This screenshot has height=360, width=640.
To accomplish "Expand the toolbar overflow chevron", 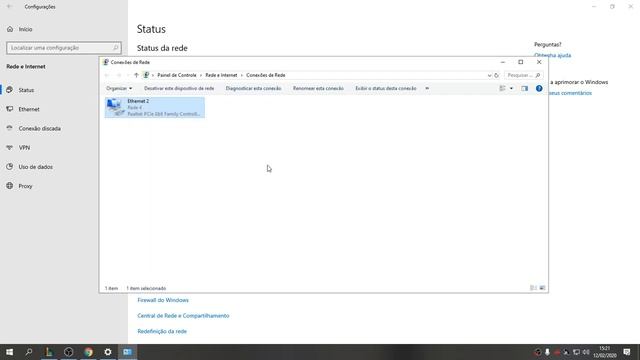I will (427, 88).
